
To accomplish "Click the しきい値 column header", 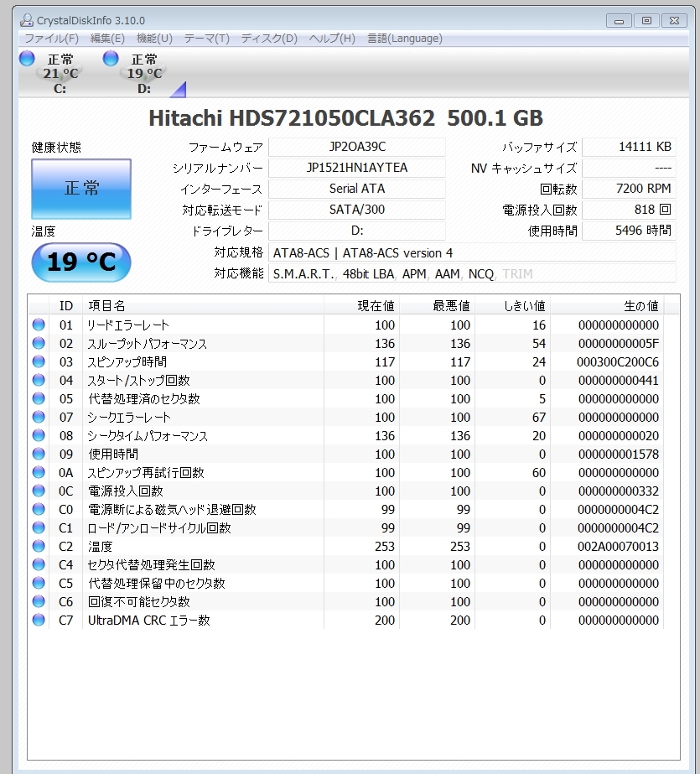I will click(x=512, y=306).
